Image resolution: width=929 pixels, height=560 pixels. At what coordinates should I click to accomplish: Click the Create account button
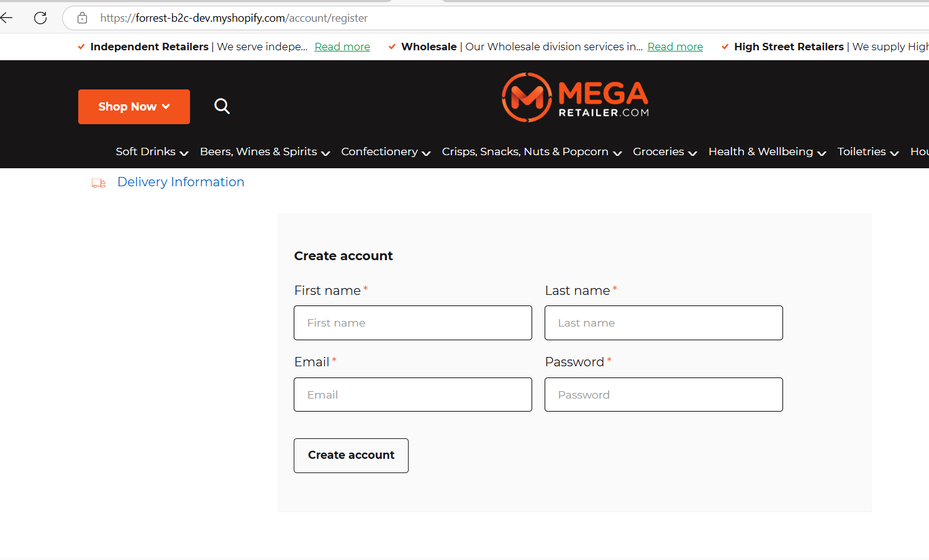351,456
